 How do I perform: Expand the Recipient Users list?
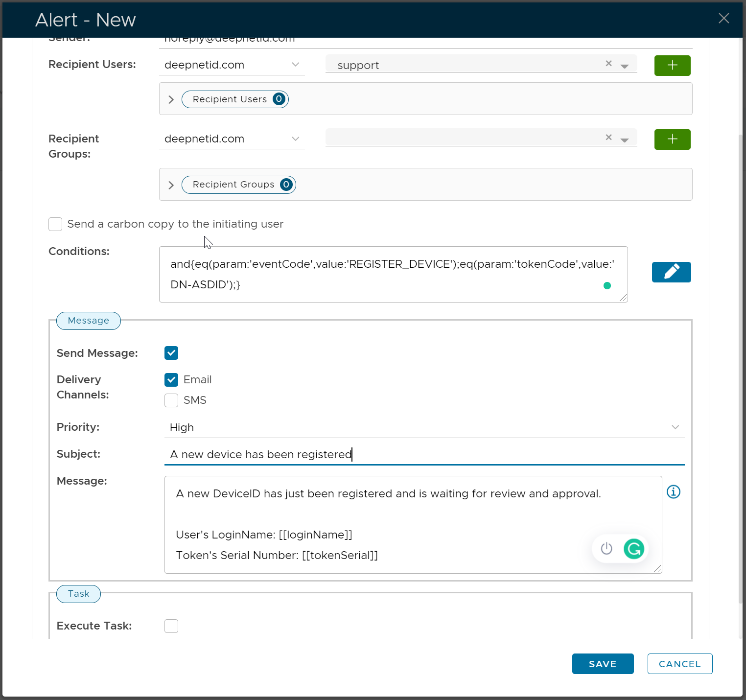click(x=171, y=99)
